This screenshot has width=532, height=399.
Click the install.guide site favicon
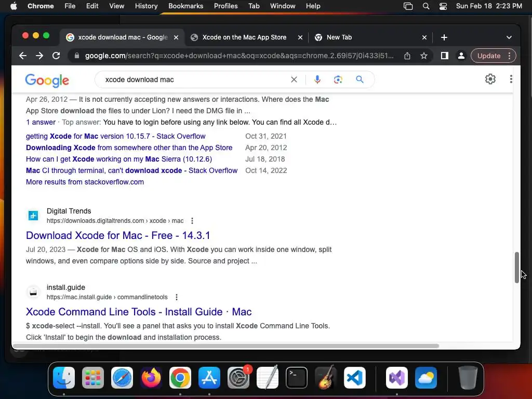33,292
